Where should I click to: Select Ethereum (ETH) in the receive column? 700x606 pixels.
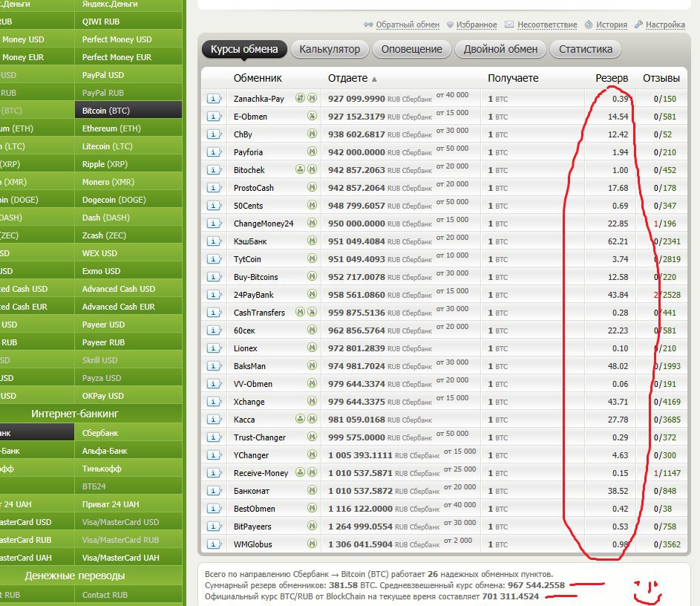128,128
